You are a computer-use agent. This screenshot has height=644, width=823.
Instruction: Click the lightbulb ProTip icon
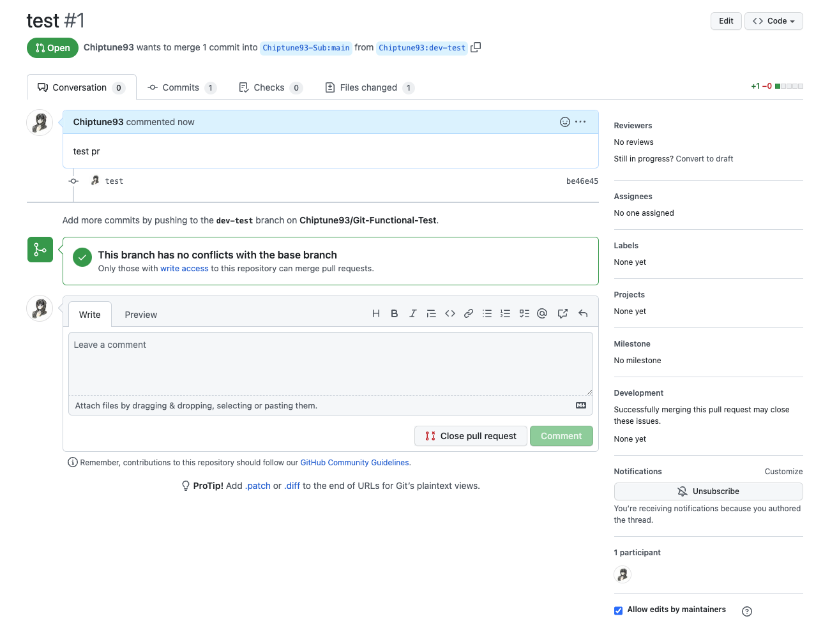186,486
